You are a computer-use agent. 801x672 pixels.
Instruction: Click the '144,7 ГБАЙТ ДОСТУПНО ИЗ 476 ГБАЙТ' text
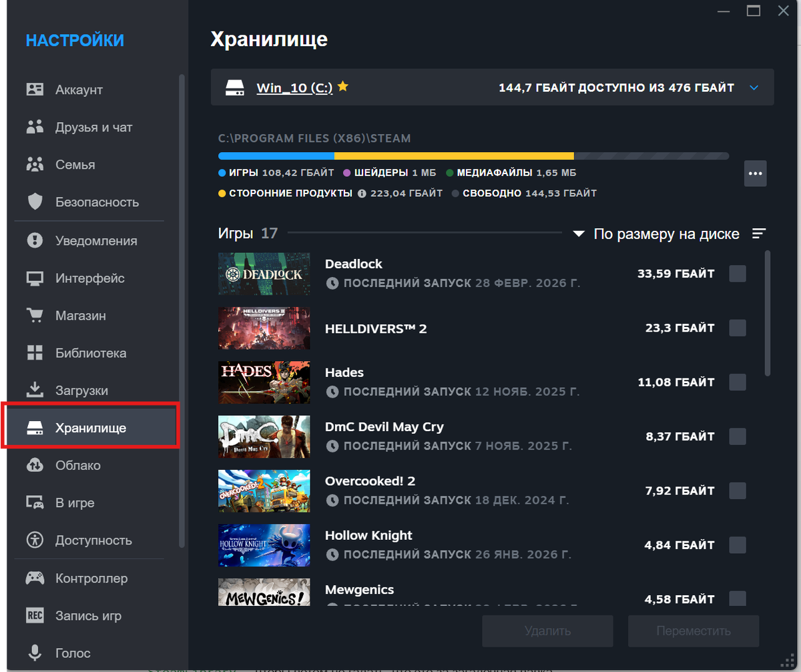(617, 87)
